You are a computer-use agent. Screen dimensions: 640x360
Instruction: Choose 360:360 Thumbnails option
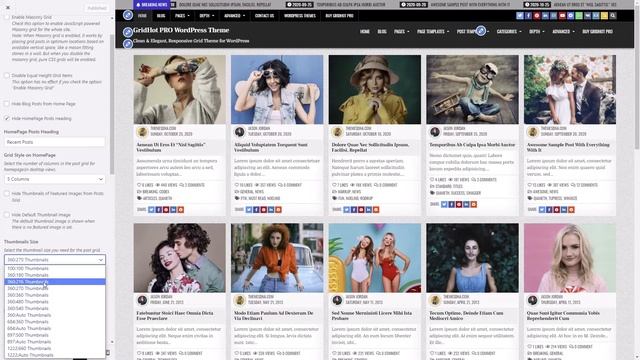click(55, 295)
